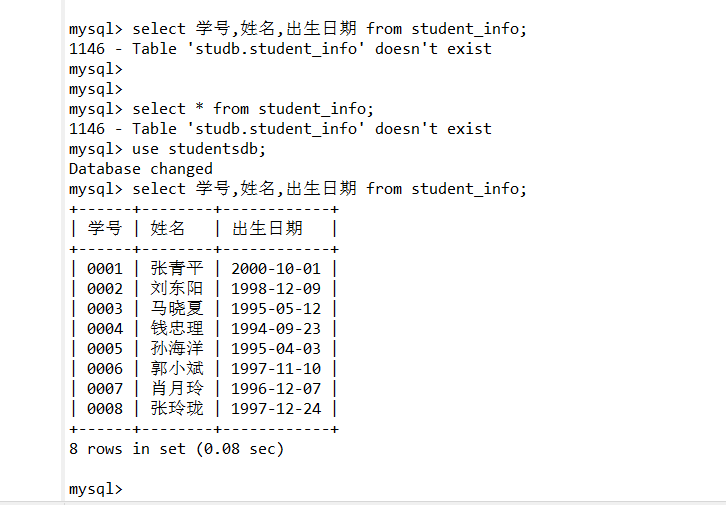
Task: Select the student name 张青平
Action: [x=177, y=269]
